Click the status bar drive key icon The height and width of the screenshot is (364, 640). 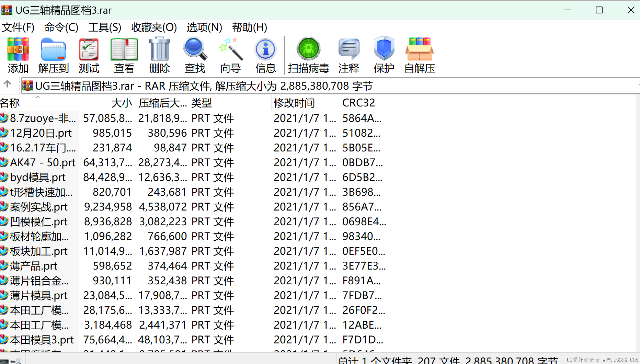pyautogui.click(x=16, y=361)
